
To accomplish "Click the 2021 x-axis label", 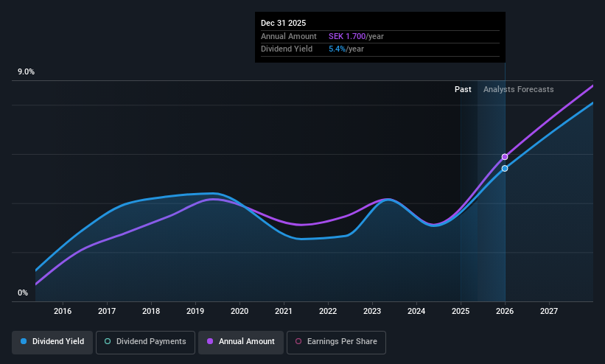I will click(284, 311).
